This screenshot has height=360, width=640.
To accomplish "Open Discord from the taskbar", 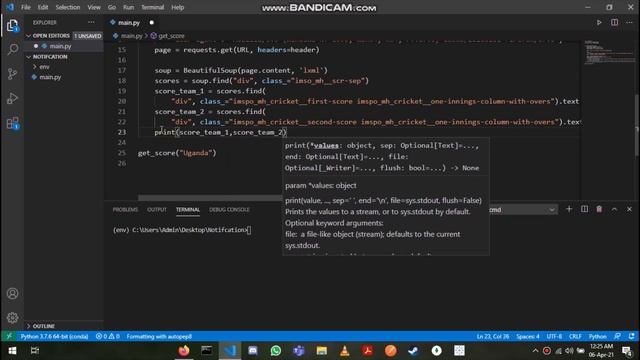I will click(253, 351).
